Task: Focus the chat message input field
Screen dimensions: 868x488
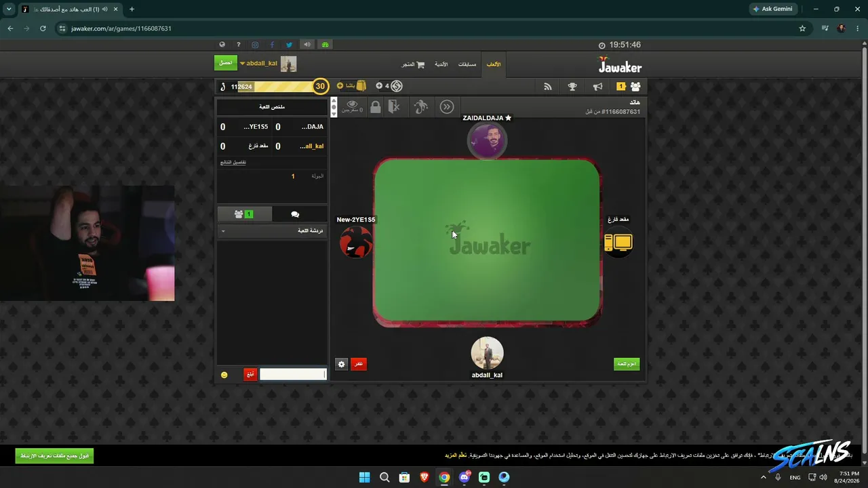Action: click(293, 374)
